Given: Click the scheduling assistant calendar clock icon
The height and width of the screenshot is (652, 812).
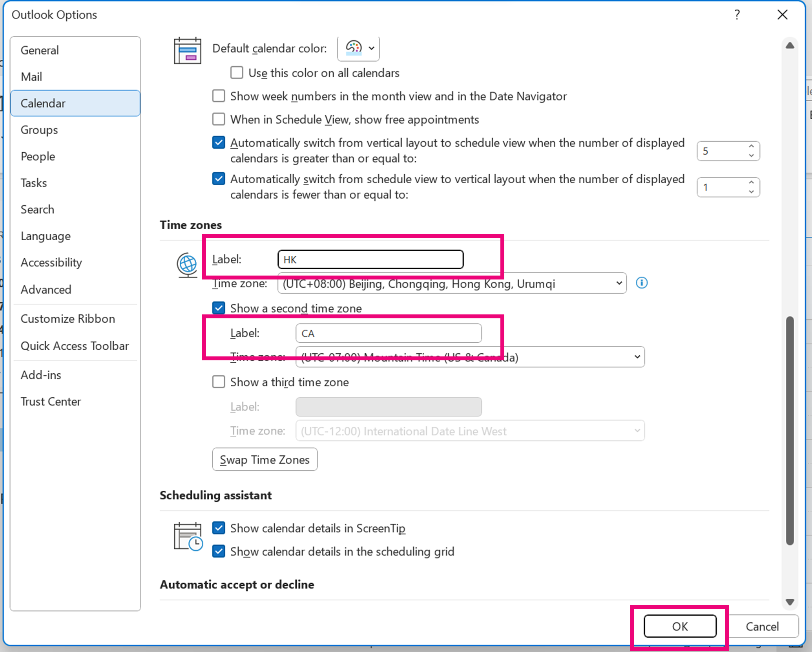Looking at the screenshot, I should coord(188,536).
